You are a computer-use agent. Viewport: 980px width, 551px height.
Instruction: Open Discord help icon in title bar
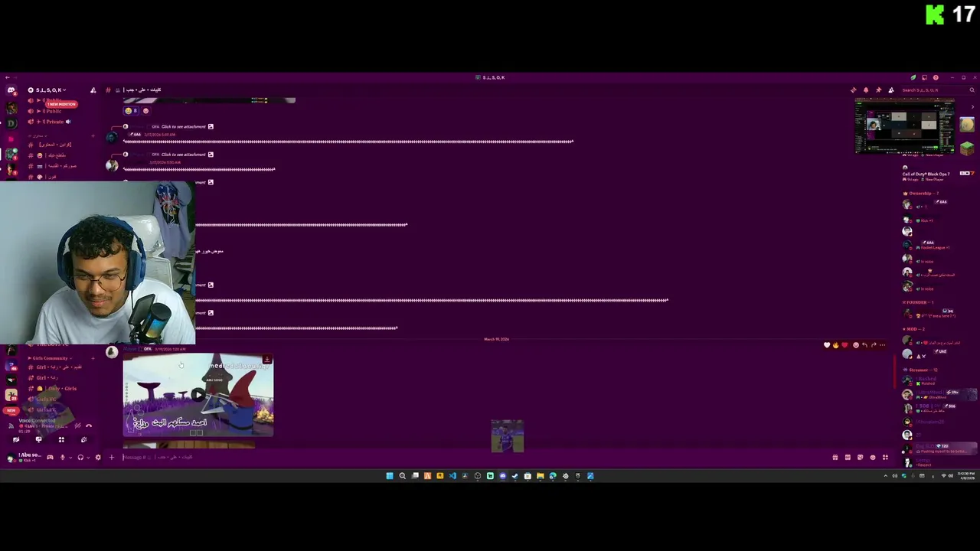pyautogui.click(x=936, y=77)
